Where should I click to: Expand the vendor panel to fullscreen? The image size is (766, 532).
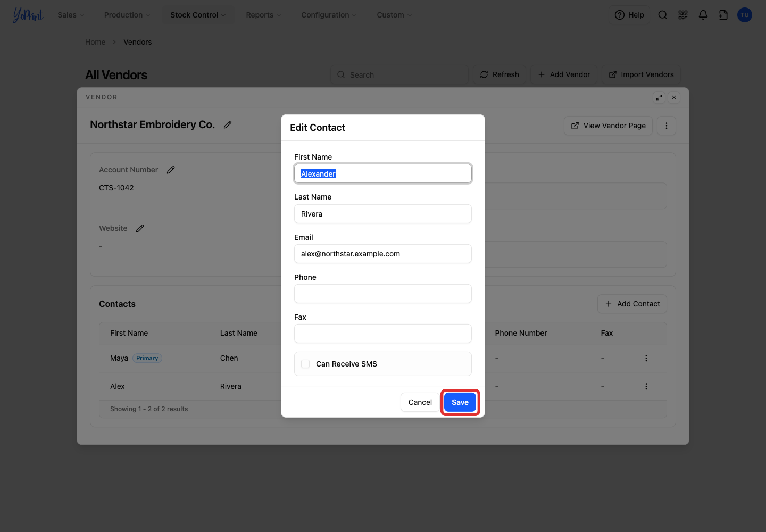[659, 97]
